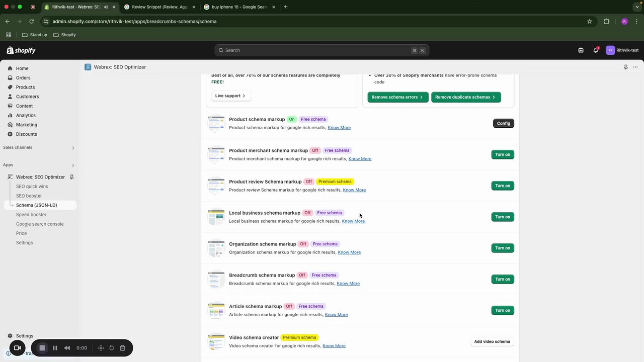
Task: Turn on Breadcrumb schema markup
Action: click(x=503, y=279)
